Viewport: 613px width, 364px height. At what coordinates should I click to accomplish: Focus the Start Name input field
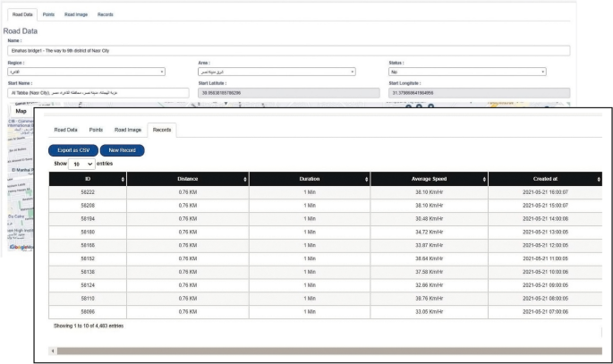pyautogui.click(x=97, y=92)
